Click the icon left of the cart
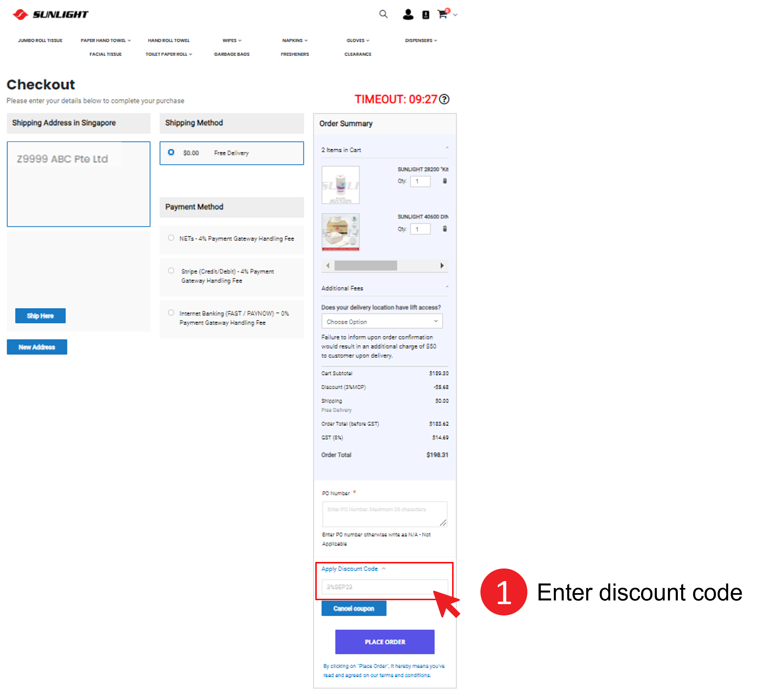 pyautogui.click(x=426, y=15)
